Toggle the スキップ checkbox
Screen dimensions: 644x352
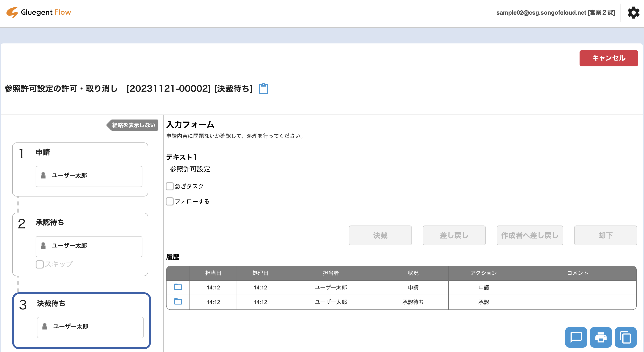39,264
